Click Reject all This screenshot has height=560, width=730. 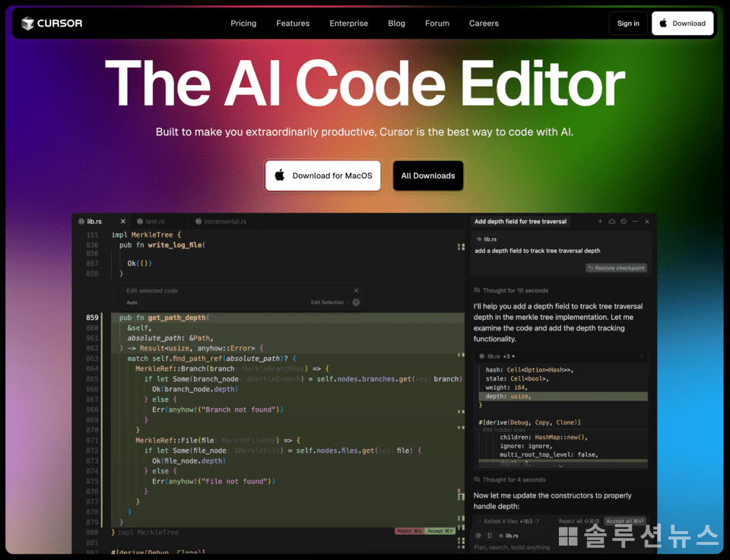point(579,521)
